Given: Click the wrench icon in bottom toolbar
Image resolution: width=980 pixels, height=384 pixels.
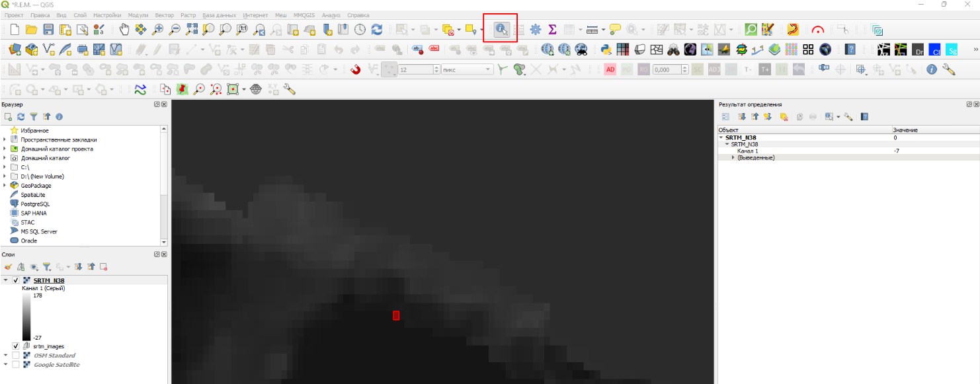Looking at the screenshot, I should [289, 89].
